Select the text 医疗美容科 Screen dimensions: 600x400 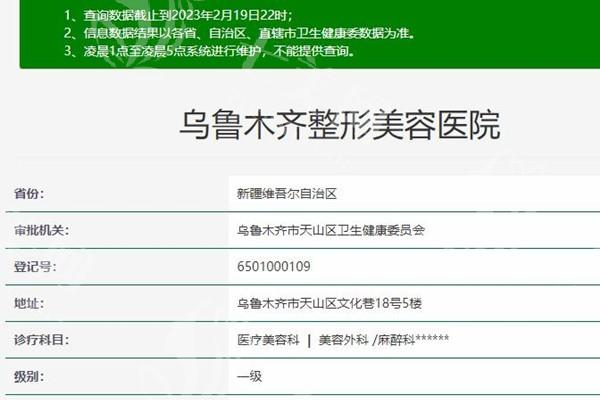268,340
